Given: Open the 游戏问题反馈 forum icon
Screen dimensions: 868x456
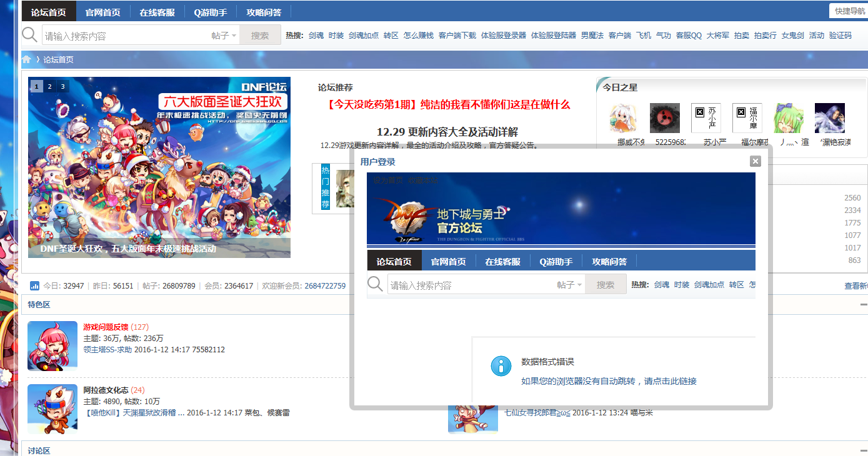Looking at the screenshot, I should 52,346.
